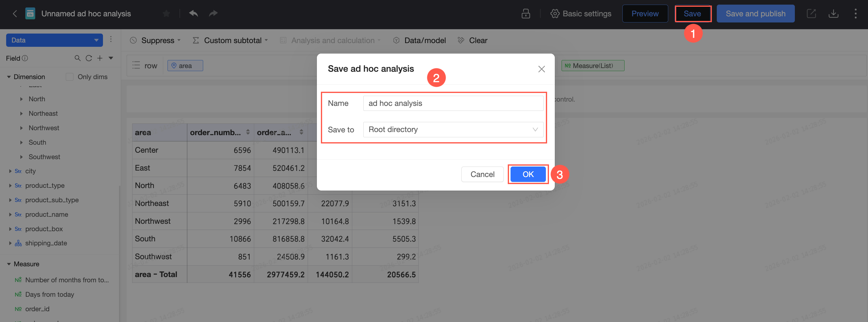The height and width of the screenshot is (322, 868).
Task: Expand the Southwest tree node
Action: (21, 157)
